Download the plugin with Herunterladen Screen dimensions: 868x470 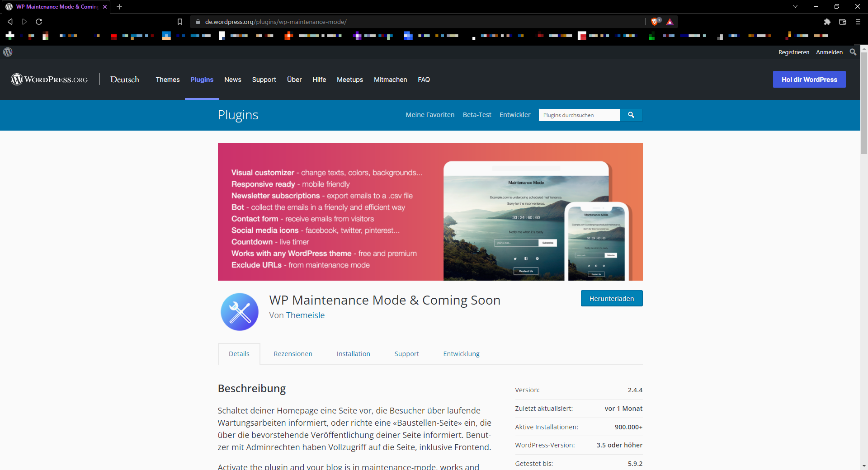[x=612, y=298]
